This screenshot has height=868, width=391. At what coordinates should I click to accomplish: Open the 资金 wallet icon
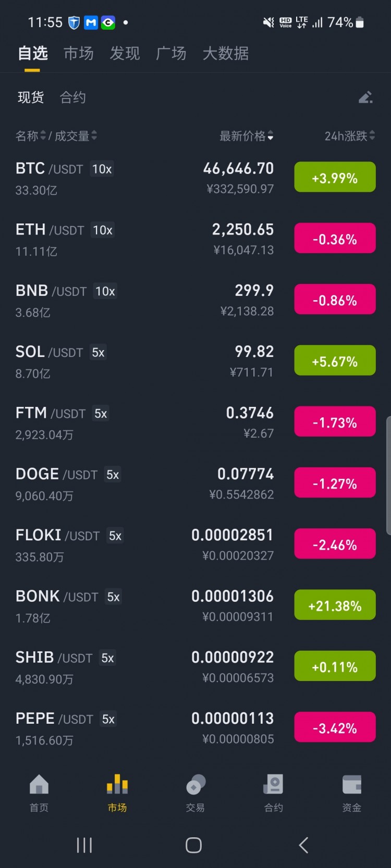pyautogui.click(x=352, y=785)
